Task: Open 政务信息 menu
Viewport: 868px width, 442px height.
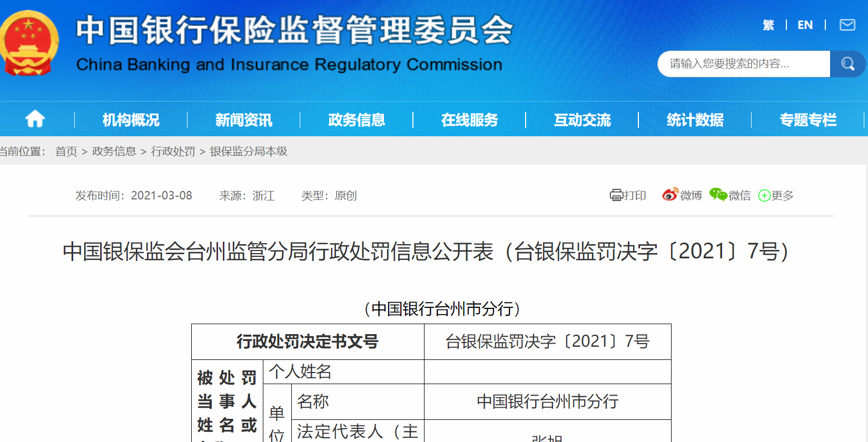Action: (x=357, y=120)
